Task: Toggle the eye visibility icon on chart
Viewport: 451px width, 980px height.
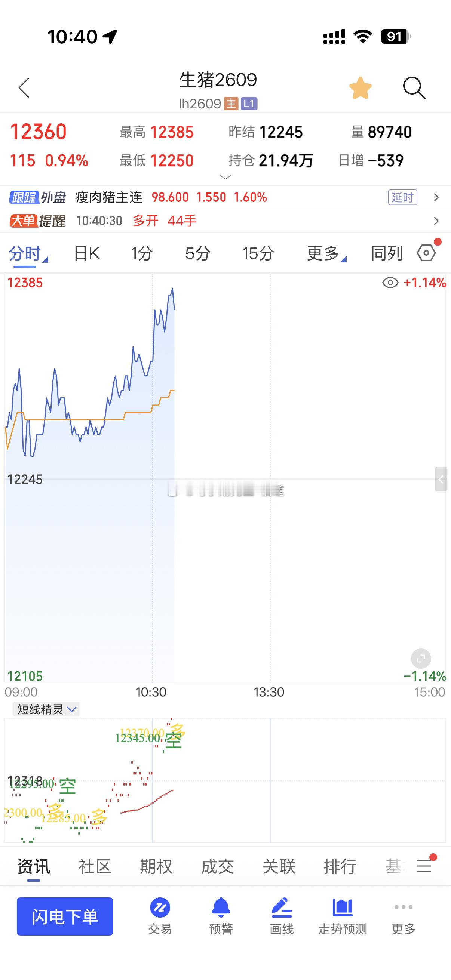Action: (x=390, y=283)
